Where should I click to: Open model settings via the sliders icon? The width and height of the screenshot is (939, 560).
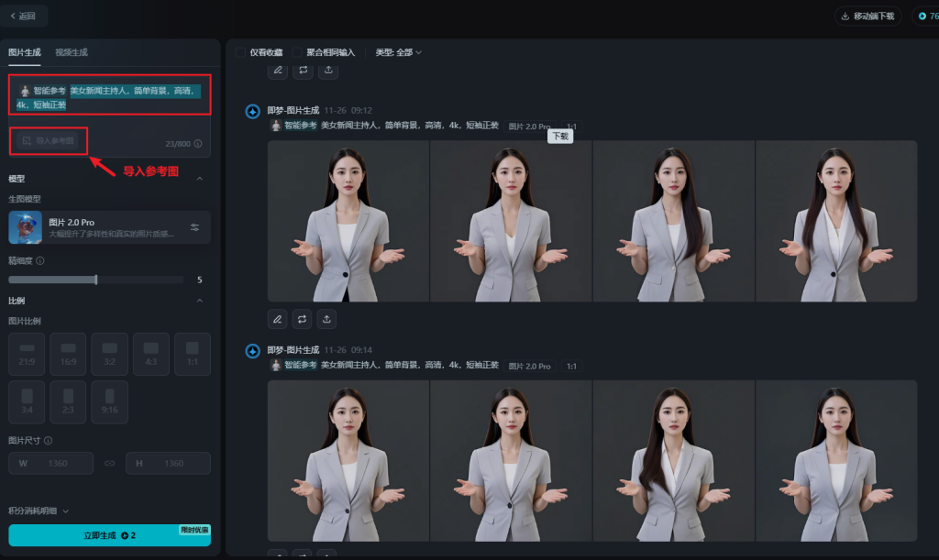point(195,227)
